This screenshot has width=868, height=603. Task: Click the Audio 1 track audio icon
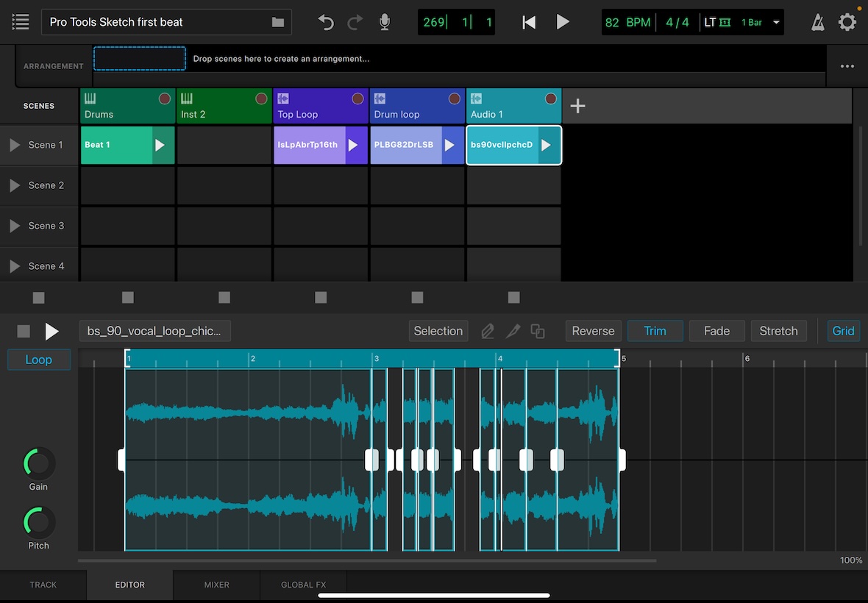point(476,99)
